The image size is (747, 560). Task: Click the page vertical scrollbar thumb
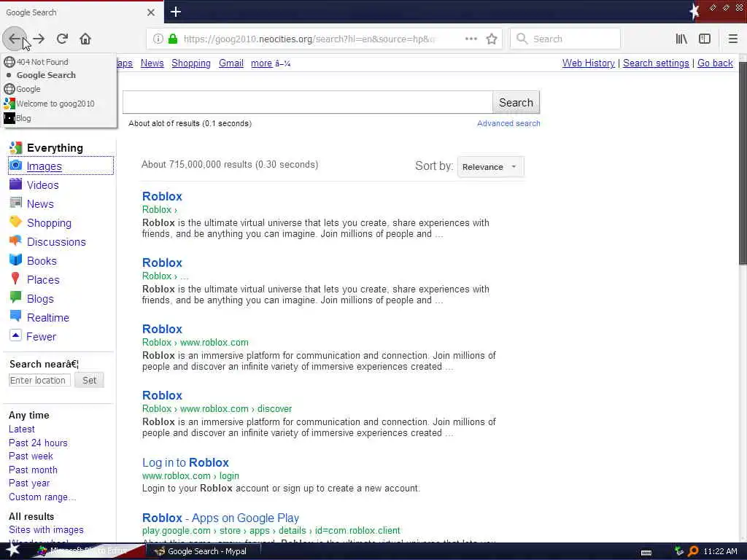(x=743, y=163)
